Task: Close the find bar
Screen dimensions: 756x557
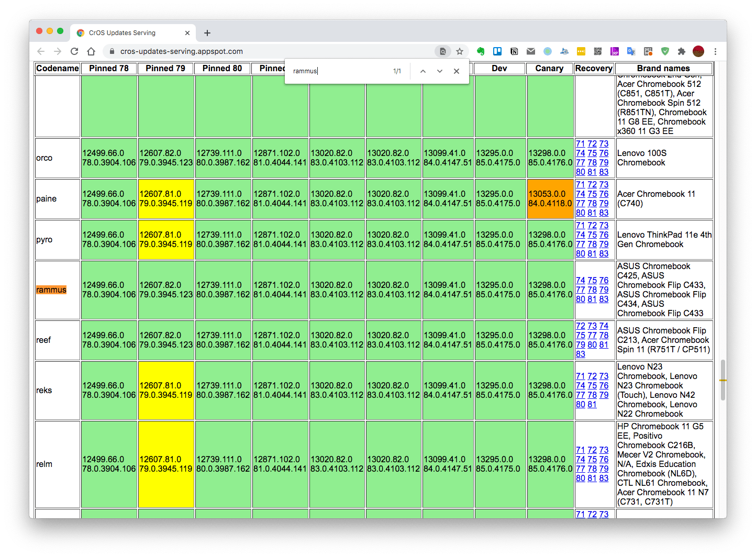Action: [457, 71]
